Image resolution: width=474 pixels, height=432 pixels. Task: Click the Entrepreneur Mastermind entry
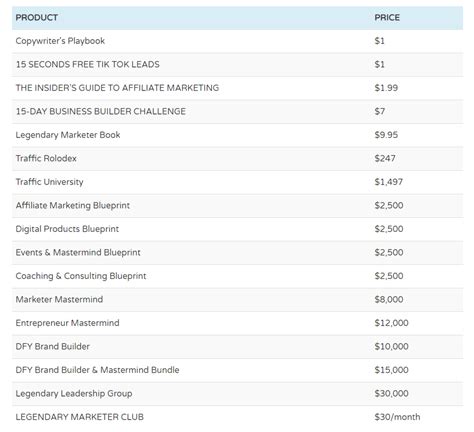[x=67, y=323]
